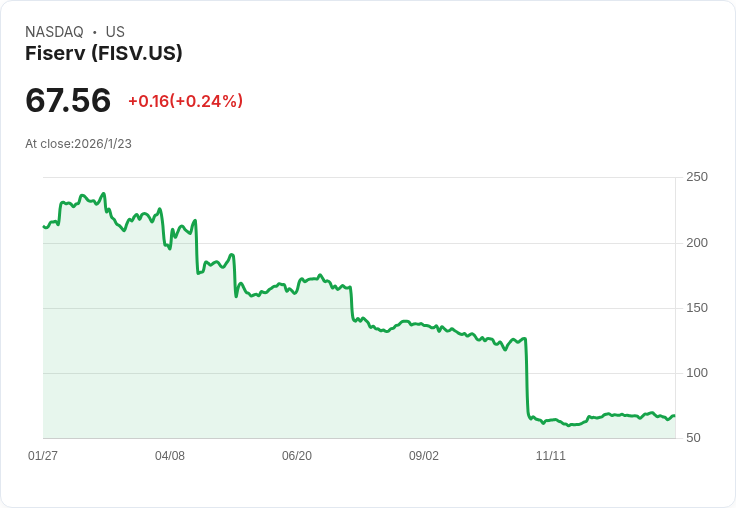Select the 09/02 date on x-axis
This screenshot has width=736, height=508.
click(424, 456)
